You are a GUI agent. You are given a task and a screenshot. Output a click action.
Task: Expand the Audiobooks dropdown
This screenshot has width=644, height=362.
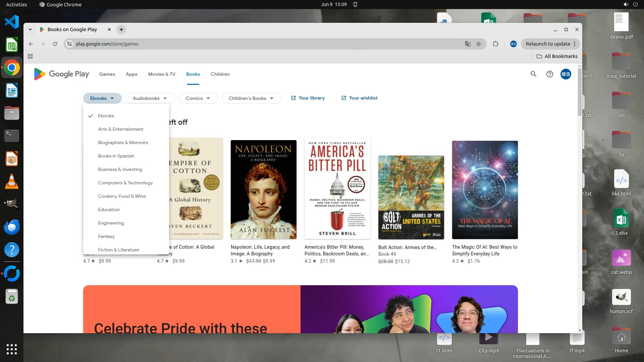150,98
